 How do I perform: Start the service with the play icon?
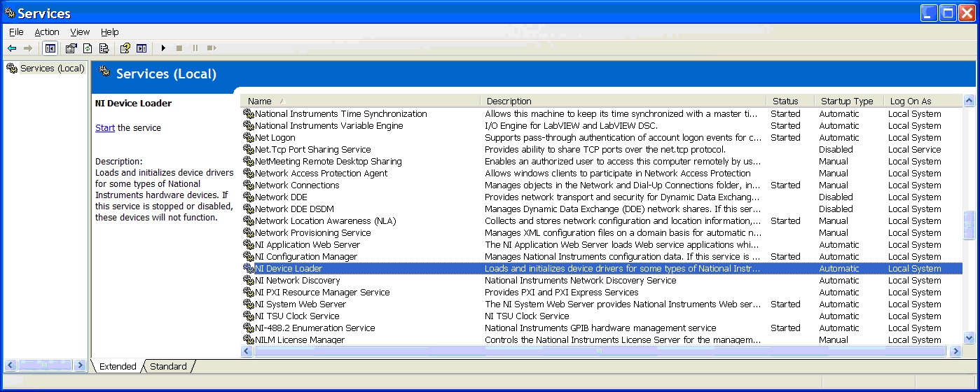tap(163, 48)
